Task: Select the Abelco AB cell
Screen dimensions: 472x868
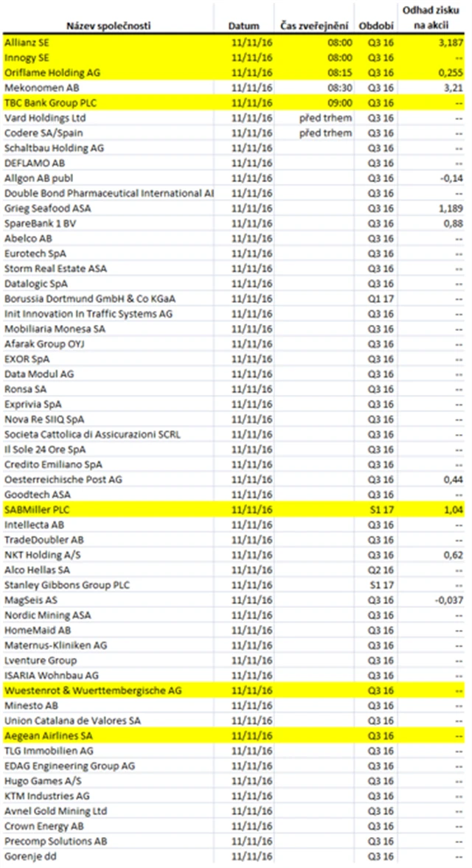Action: coord(29,238)
